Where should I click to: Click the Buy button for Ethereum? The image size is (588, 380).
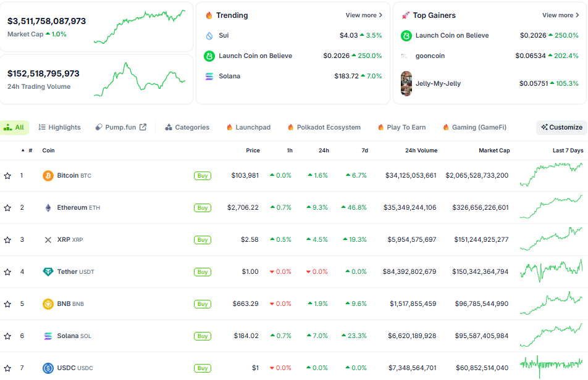pos(203,208)
